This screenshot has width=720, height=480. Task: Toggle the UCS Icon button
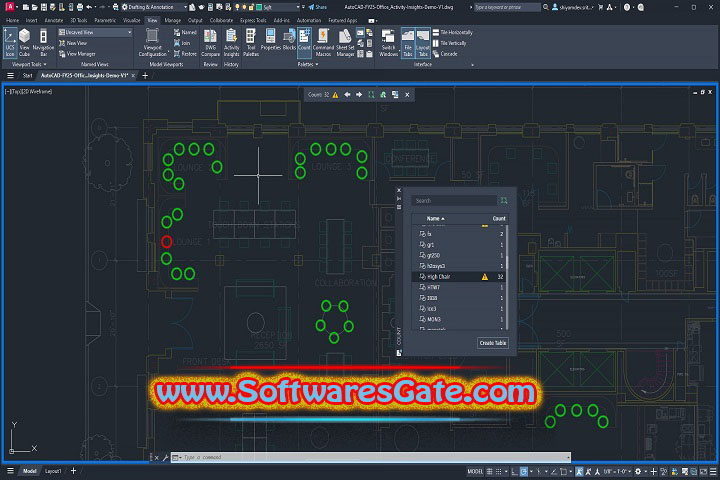coord(10,42)
